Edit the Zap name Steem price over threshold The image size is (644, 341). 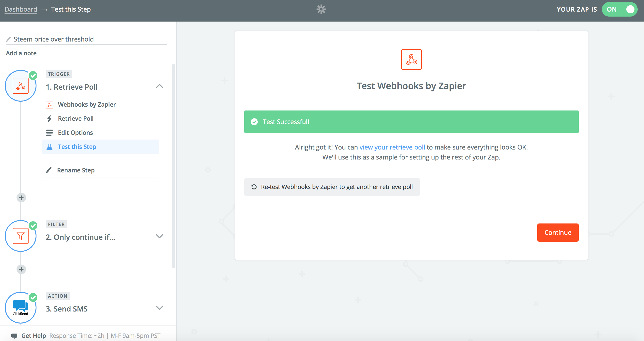coord(87,39)
